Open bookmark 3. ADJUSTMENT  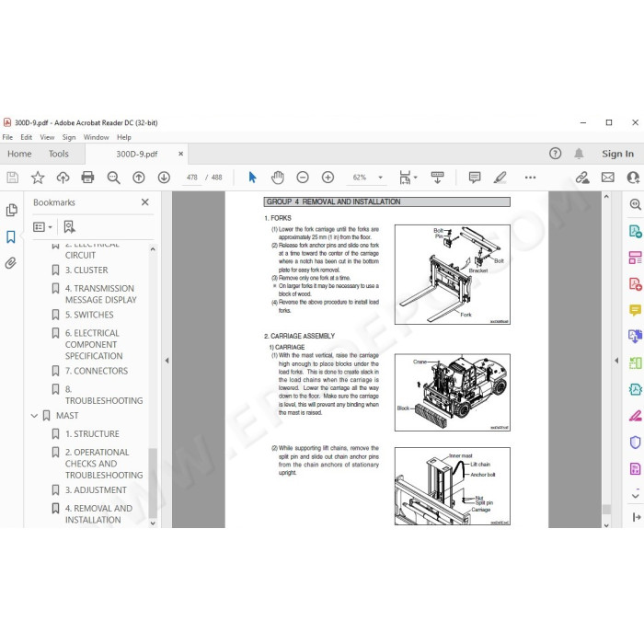click(x=96, y=490)
